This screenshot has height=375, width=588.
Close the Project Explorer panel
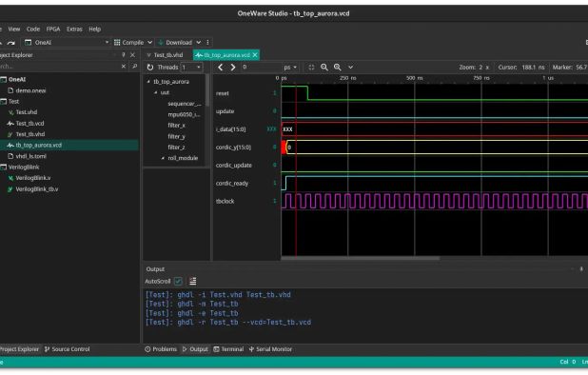click(132, 55)
